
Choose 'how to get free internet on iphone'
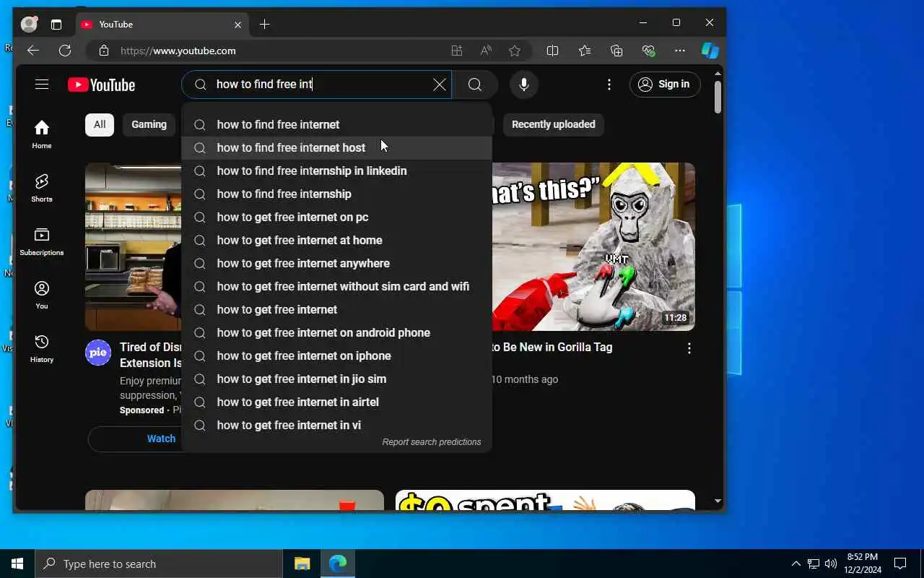click(x=337, y=355)
